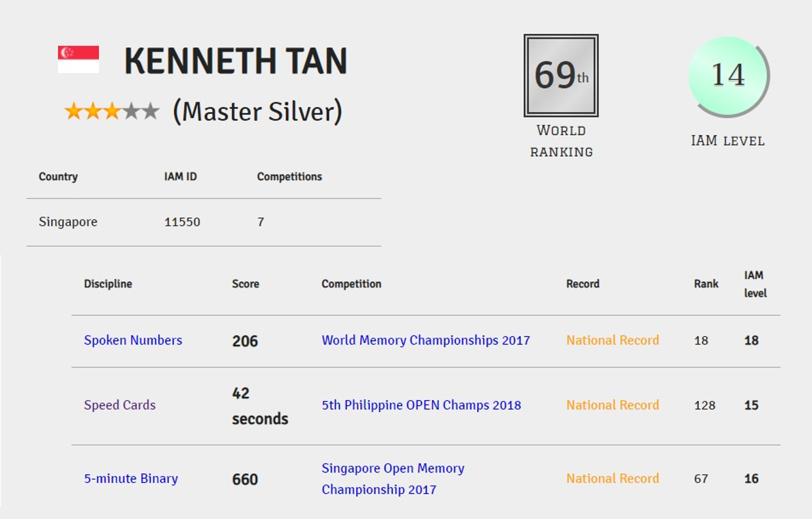812x519 pixels.
Task: Open World Memory Championships 2017 results
Action: point(426,340)
